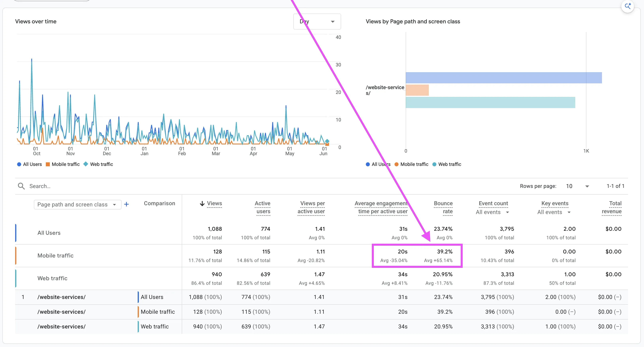The image size is (644, 347).
Task: Click the Views over time chart title
Action: 36,22
